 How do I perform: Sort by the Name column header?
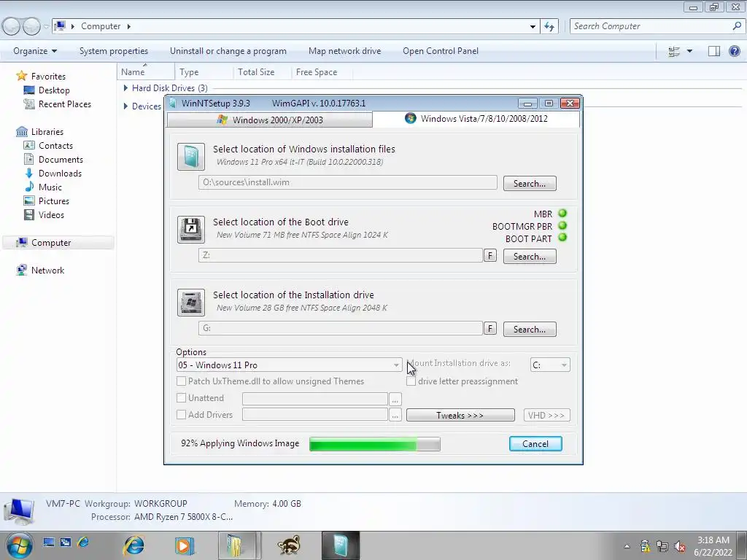(146, 72)
